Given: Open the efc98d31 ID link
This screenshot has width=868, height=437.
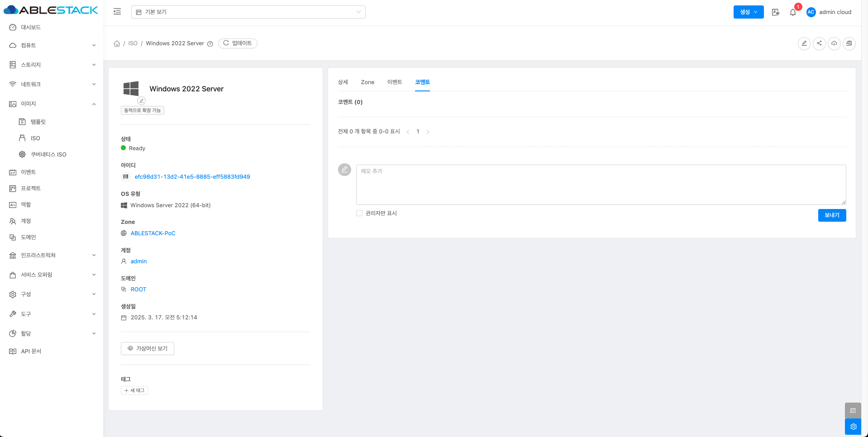Looking at the screenshot, I should click(x=192, y=177).
